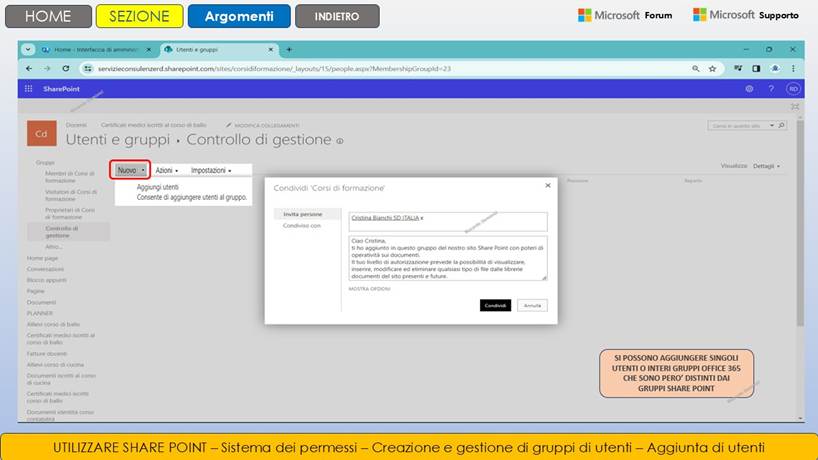Go to 'Home page' in the sidebar

pyautogui.click(x=42, y=258)
